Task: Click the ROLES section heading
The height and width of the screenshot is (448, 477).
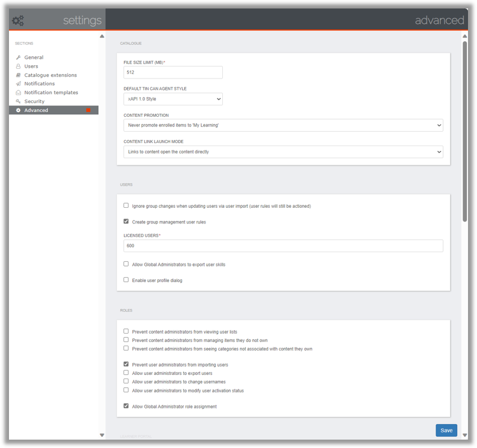Action: click(126, 310)
